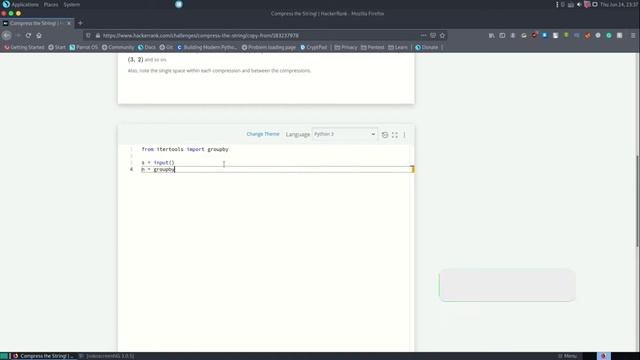
Task: Open the Problem loading page bookmark
Action: coord(269,47)
